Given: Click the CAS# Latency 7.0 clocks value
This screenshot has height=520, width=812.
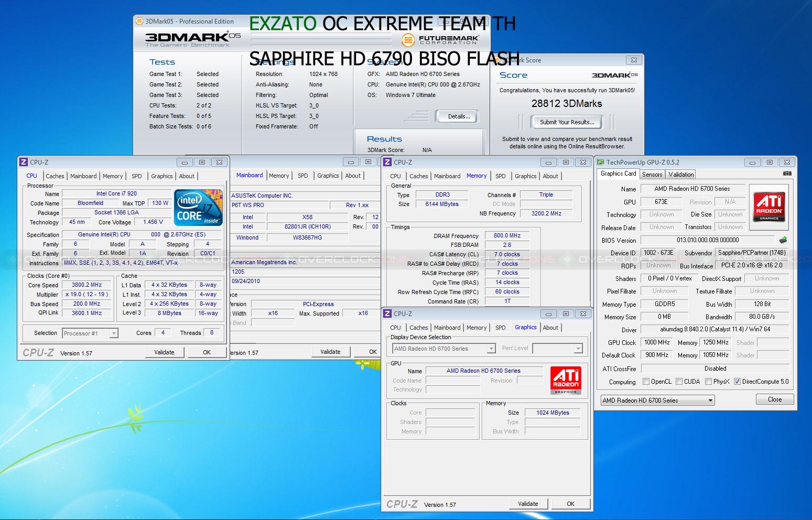Looking at the screenshot, I should pyautogui.click(x=507, y=254).
